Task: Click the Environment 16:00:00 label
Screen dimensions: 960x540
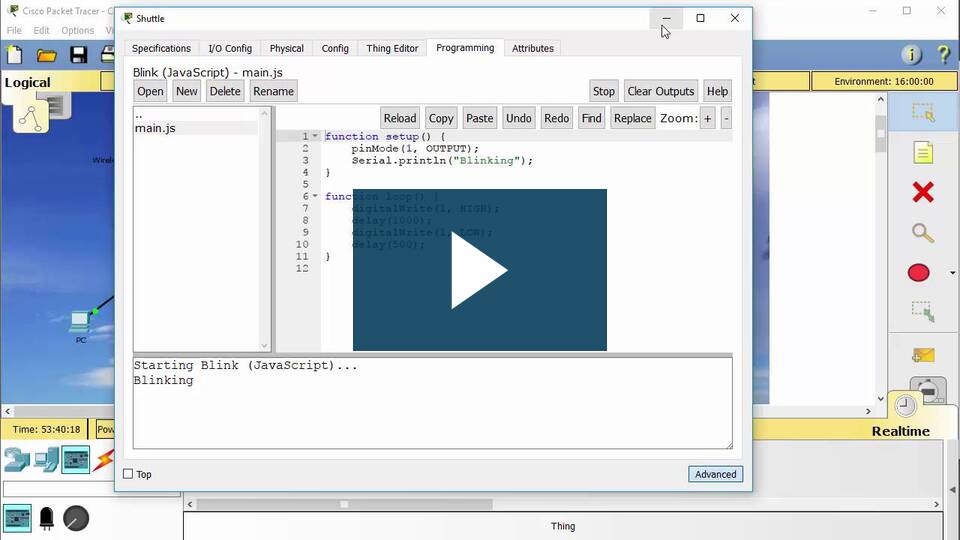Action: point(884,81)
